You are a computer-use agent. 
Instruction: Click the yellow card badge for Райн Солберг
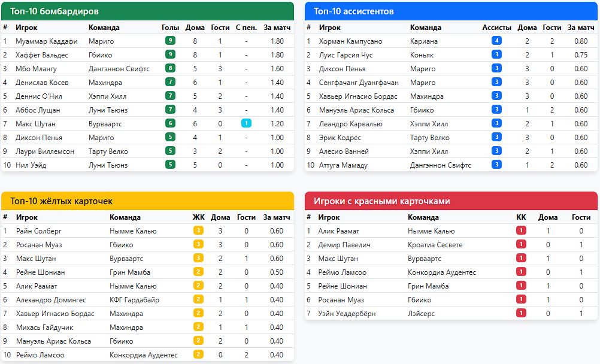198,230
